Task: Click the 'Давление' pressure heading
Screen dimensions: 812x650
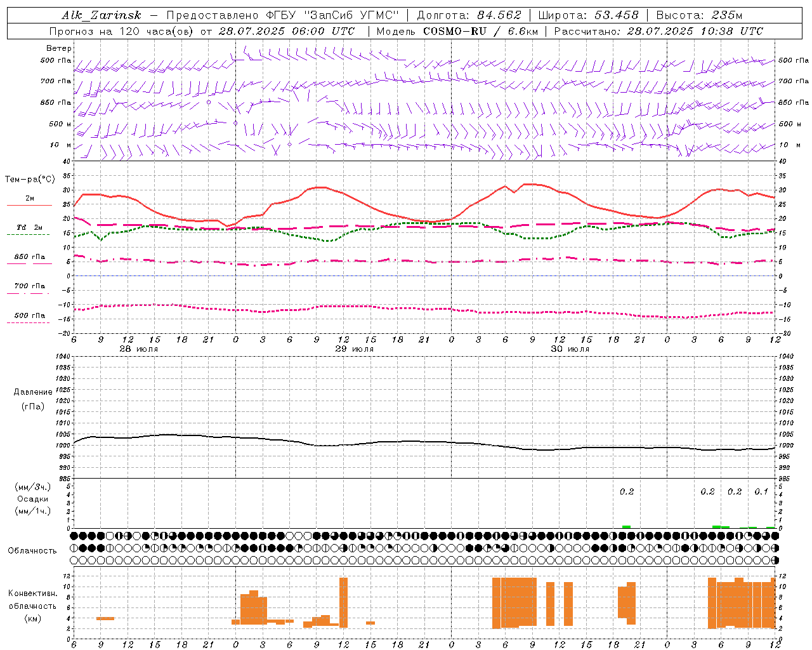Action: pos(33,392)
